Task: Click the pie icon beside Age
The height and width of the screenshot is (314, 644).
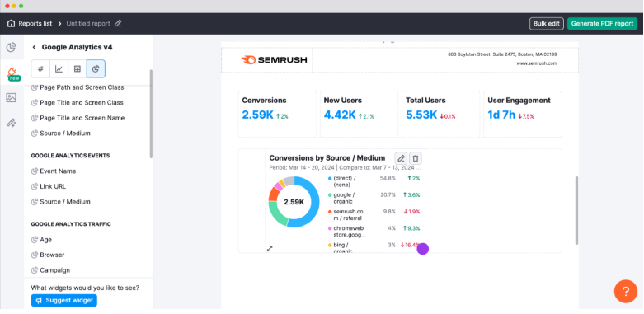Action: tap(35, 239)
